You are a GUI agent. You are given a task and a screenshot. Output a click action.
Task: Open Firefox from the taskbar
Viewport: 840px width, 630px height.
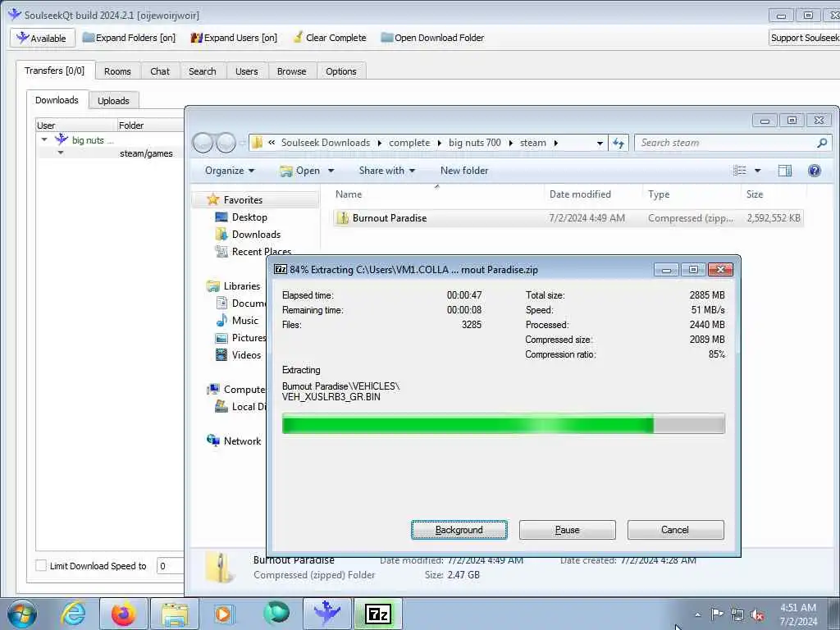(x=123, y=614)
